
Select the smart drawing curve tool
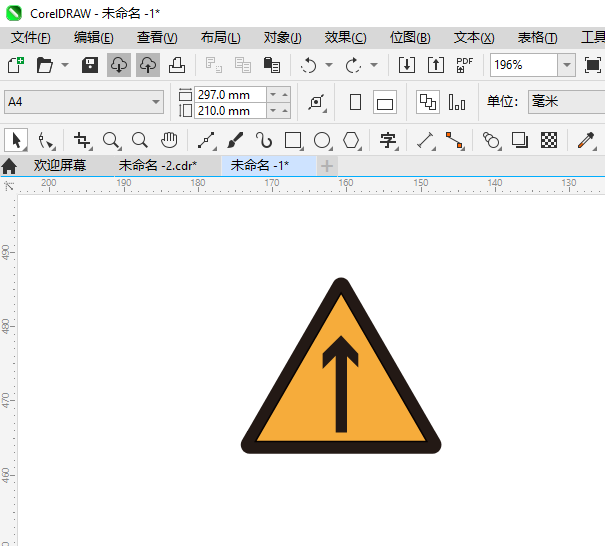click(x=264, y=140)
